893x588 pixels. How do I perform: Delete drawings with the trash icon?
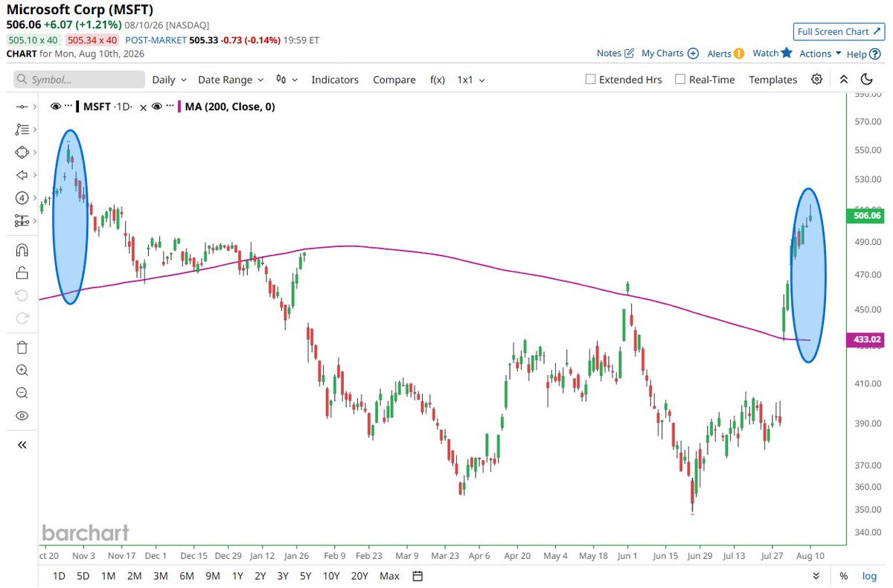pos(22,347)
